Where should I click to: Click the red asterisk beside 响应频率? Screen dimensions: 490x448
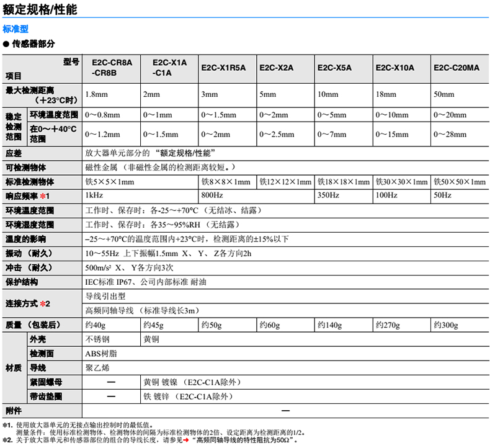tap(42, 195)
